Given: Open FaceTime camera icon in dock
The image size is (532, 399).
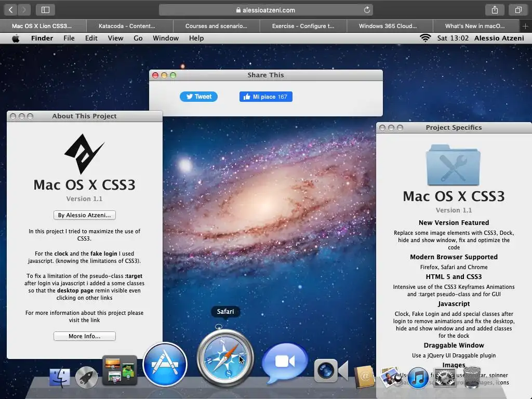Looking at the screenshot, I should (331, 370).
